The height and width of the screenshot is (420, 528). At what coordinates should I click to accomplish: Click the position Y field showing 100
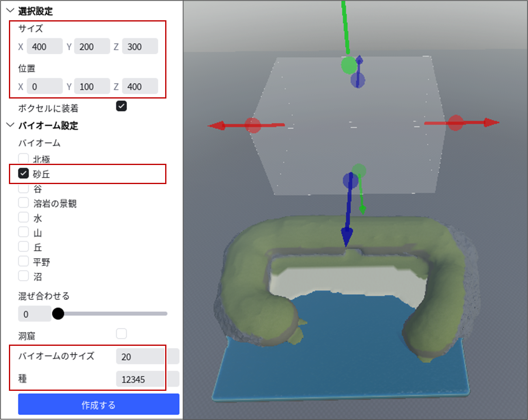(92, 86)
